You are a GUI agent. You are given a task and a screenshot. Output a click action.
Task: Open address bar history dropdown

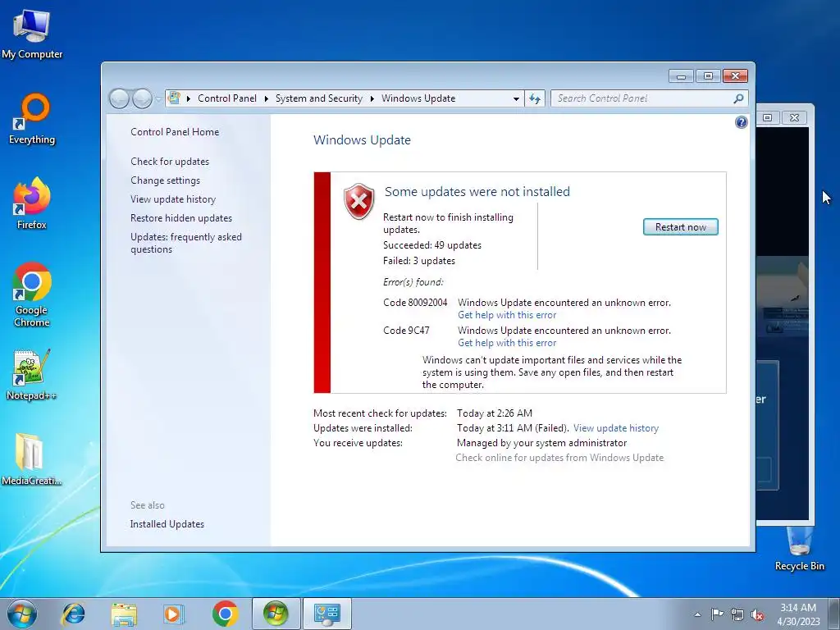(x=516, y=98)
